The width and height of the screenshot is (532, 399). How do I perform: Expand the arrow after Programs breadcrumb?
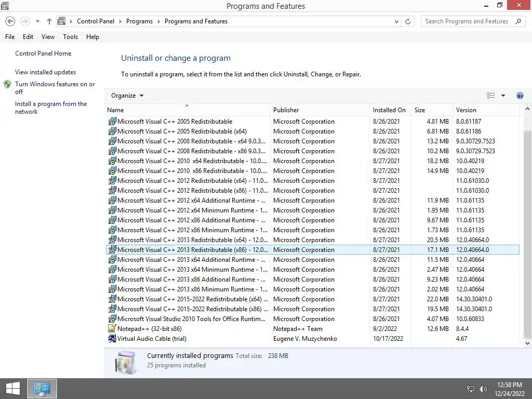coord(158,21)
